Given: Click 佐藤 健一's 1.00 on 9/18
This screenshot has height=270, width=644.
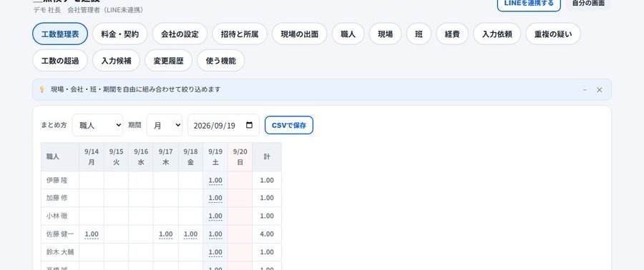Looking at the screenshot, I should [190, 234].
